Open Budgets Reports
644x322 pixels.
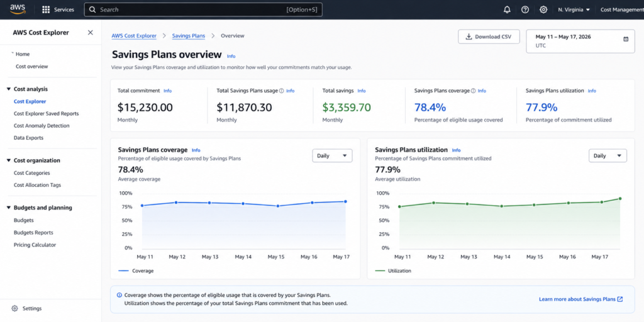(x=33, y=233)
